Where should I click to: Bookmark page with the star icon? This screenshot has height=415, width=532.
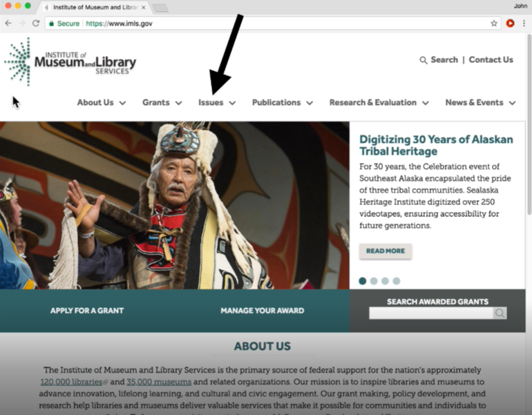tap(494, 23)
